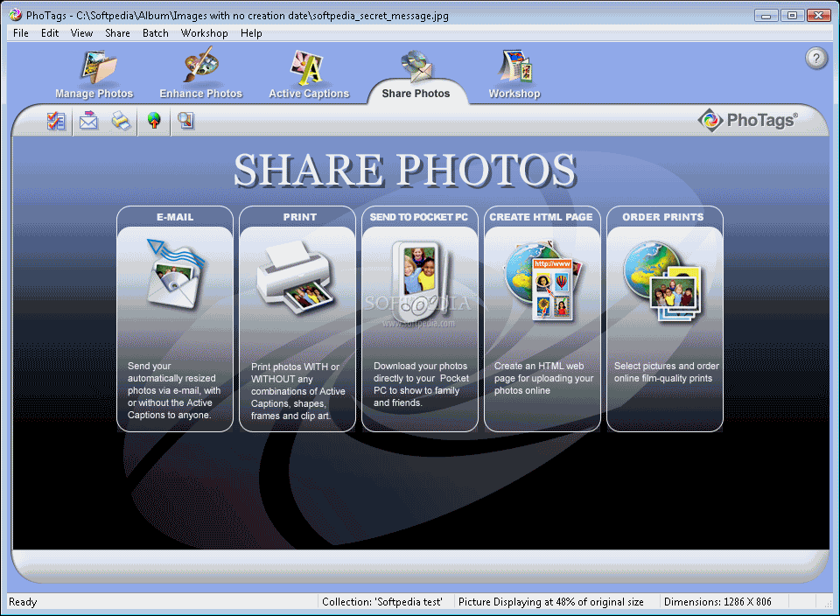Click 'Picture Displaying at 48%' status text
The height and width of the screenshot is (616, 840).
tap(551, 602)
